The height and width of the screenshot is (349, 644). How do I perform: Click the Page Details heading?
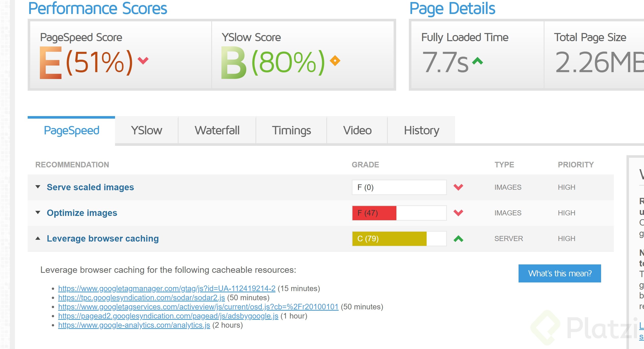point(452,9)
